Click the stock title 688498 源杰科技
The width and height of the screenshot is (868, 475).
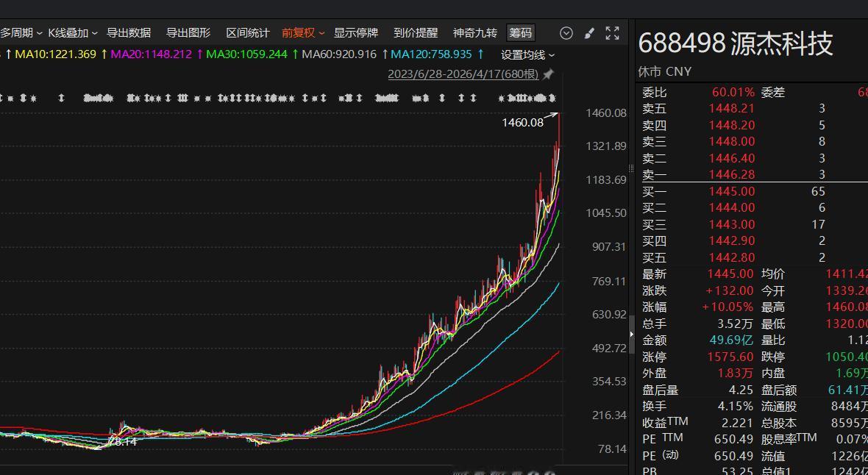736,44
